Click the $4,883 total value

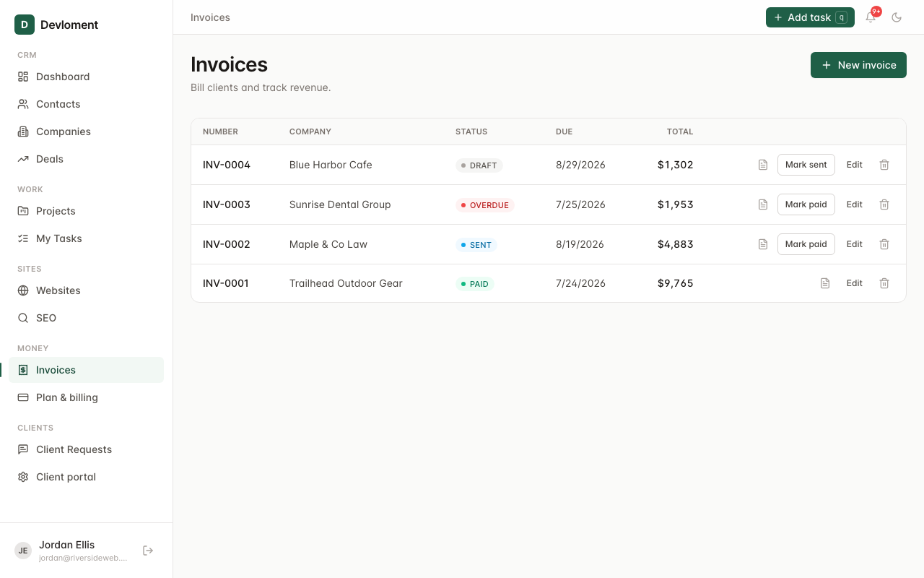tap(676, 244)
